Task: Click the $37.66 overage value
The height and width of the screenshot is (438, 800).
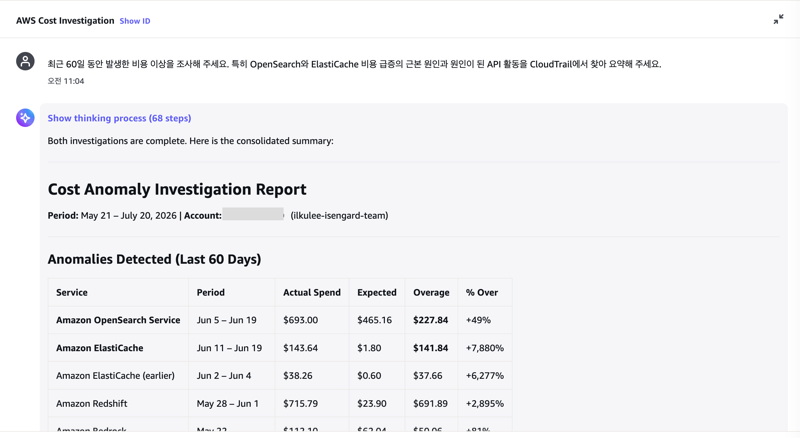Action: (428, 376)
